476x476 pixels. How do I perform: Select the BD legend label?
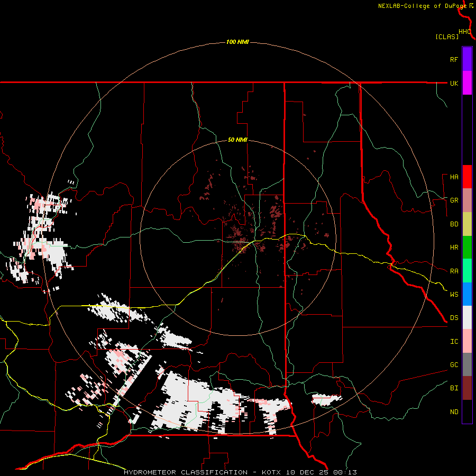click(x=454, y=224)
